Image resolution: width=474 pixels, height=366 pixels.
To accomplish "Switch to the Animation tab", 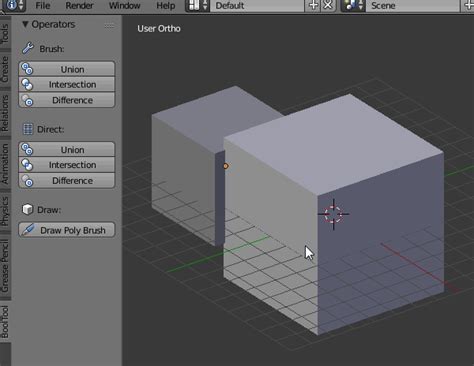I will (5, 163).
